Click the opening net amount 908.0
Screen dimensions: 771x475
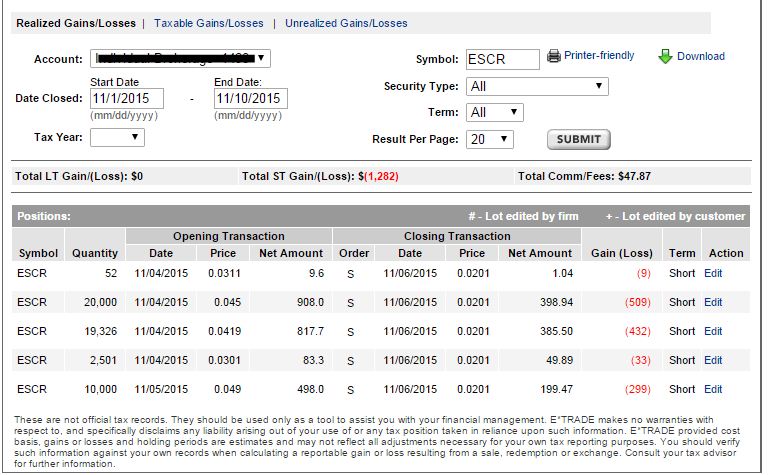(310, 302)
